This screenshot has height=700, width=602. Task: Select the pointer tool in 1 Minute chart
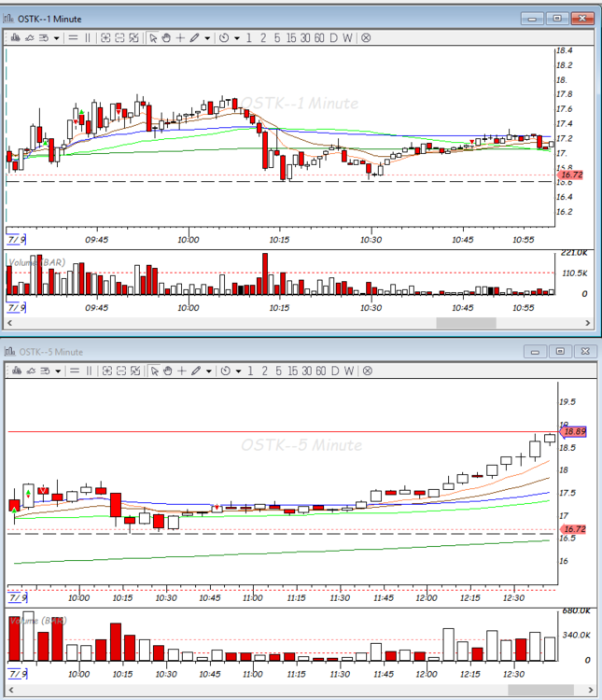click(153, 37)
